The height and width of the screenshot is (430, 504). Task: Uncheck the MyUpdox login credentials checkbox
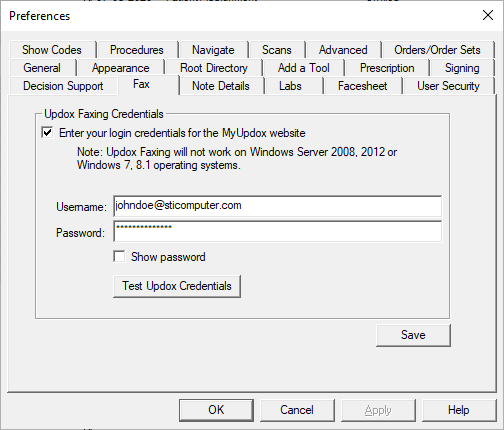click(47, 133)
